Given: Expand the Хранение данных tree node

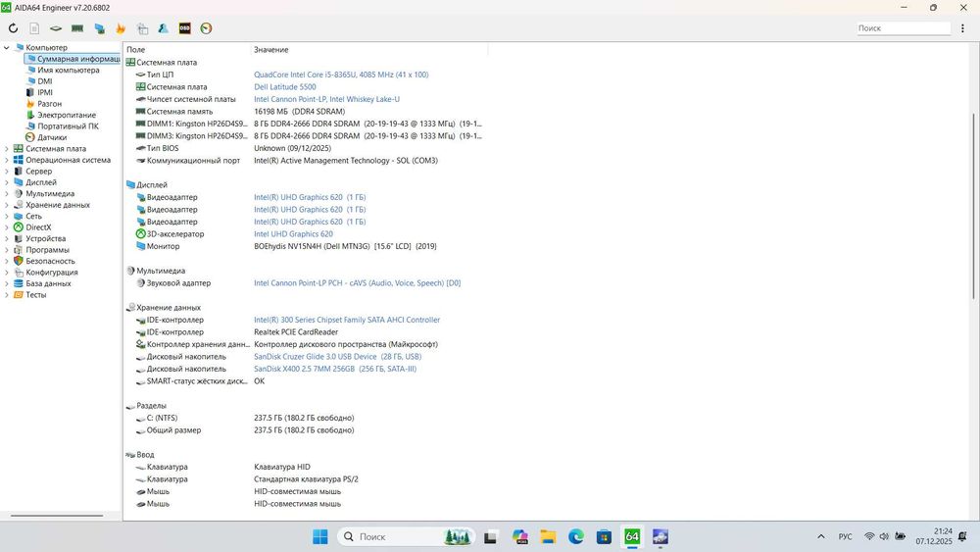Looking at the screenshot, I should pos(6,205).
